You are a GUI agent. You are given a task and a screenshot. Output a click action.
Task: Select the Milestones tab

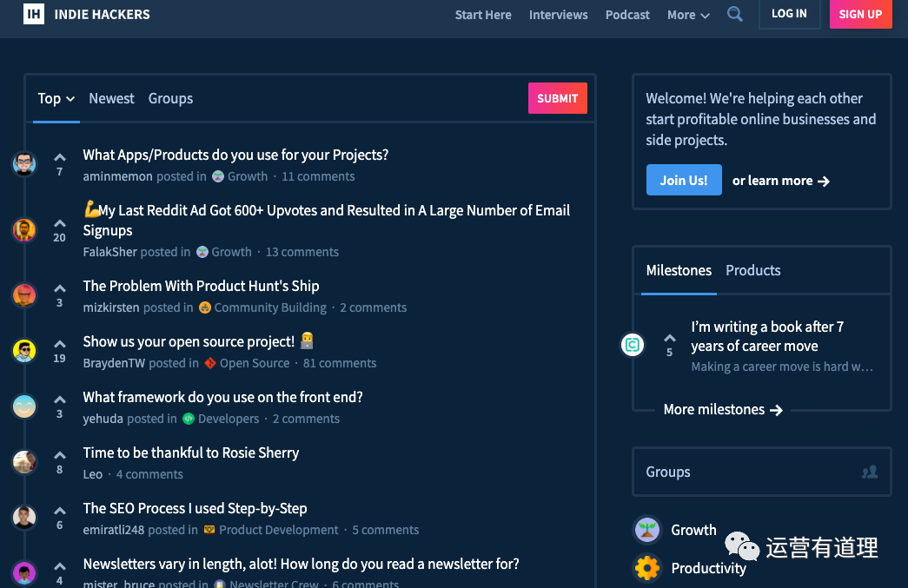tap(679, 270)
